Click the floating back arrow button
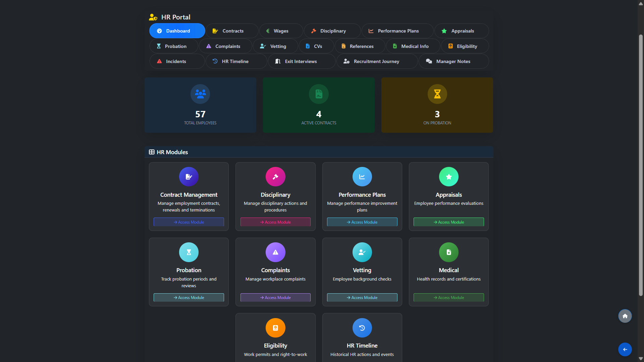Image resolution: width=644 pixels, height=362 pixels. click(x=625, y=349)
